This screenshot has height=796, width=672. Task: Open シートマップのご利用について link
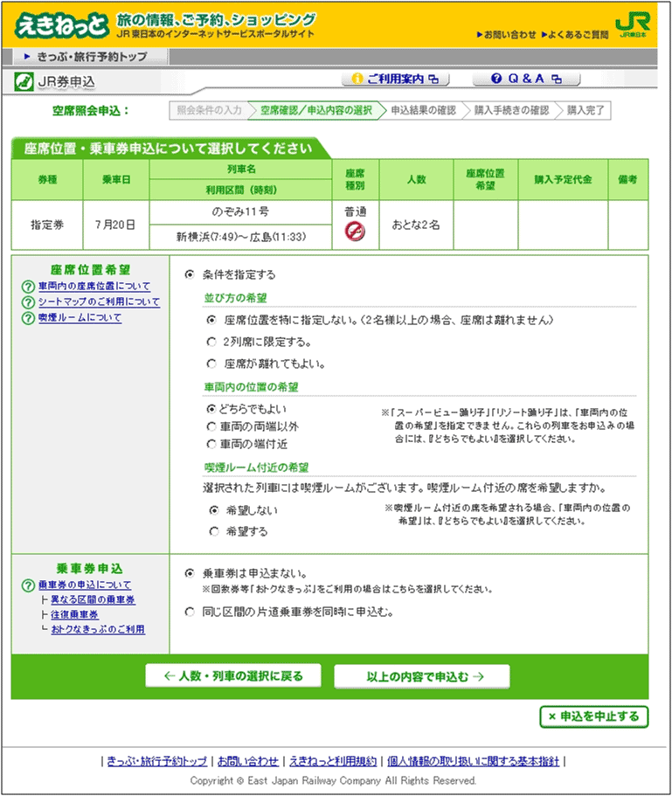[x=99, y=302]
